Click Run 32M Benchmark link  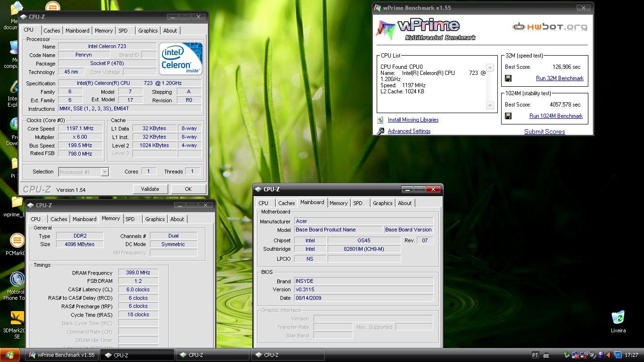click(x=560, y=78)
